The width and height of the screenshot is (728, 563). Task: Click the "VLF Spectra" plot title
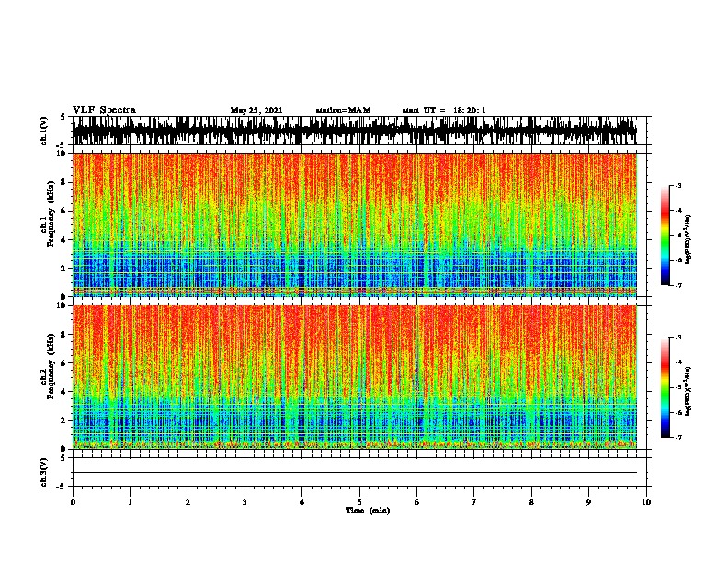tap(104, 110)
